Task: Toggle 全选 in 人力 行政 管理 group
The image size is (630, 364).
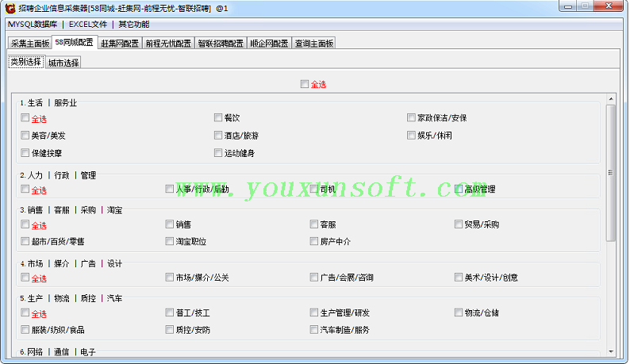Action: pyautogui.click(x=25, y=189)
